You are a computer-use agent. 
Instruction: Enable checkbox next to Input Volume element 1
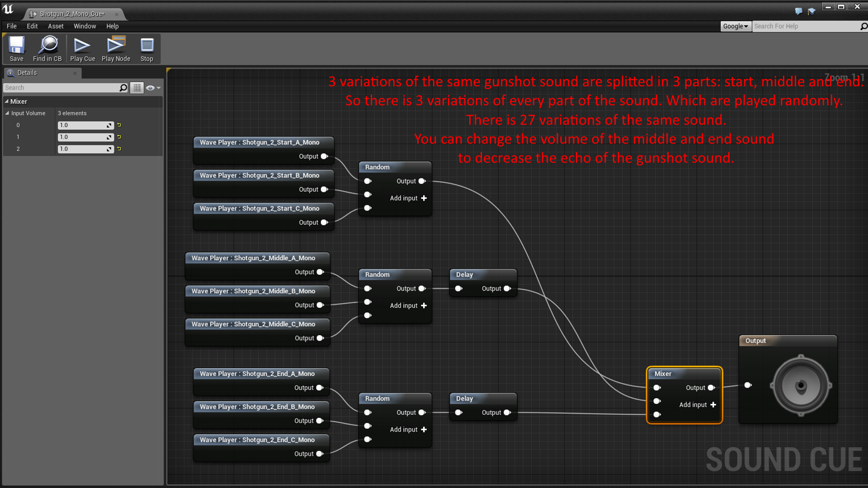pyautogui.click(x=118, y=136)
